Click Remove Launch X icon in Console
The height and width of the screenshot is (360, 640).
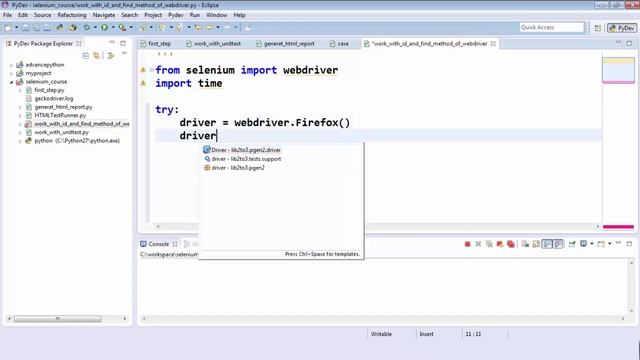pos(478,244)
